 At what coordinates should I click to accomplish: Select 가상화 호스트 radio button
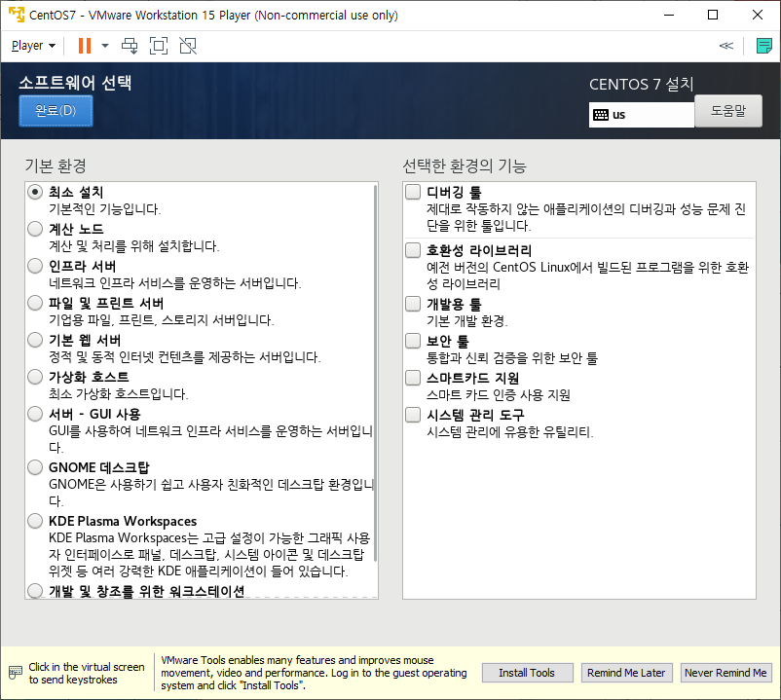[x=35, y=377]
